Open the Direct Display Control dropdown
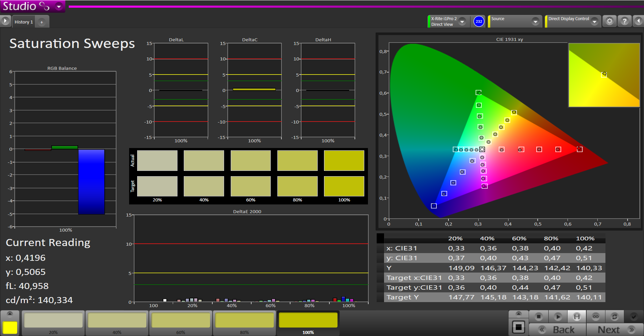The height and width of the screenshot is (336, 644). [594, 22]
